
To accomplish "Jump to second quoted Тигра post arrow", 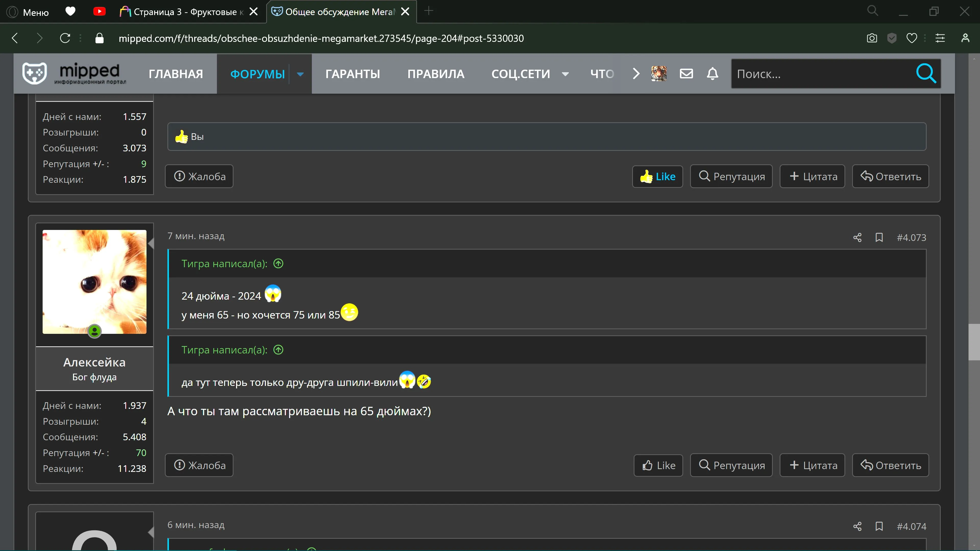I will (278, 350).
